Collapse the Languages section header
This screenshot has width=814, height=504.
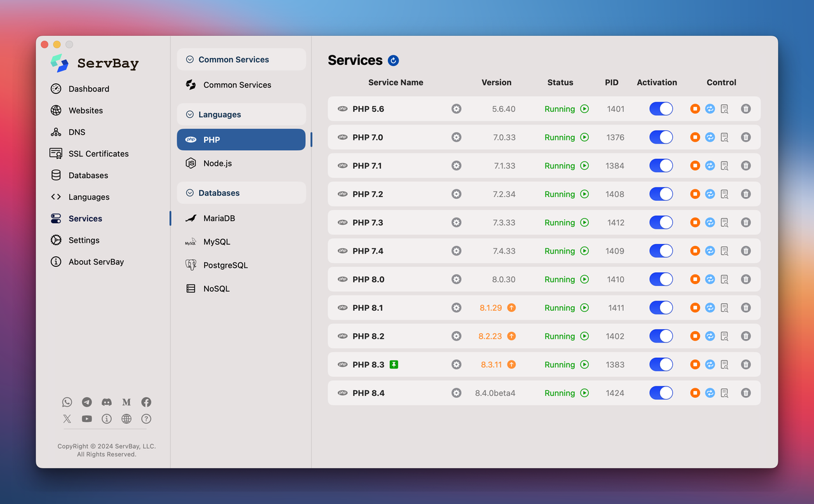(x=241, y=114)
